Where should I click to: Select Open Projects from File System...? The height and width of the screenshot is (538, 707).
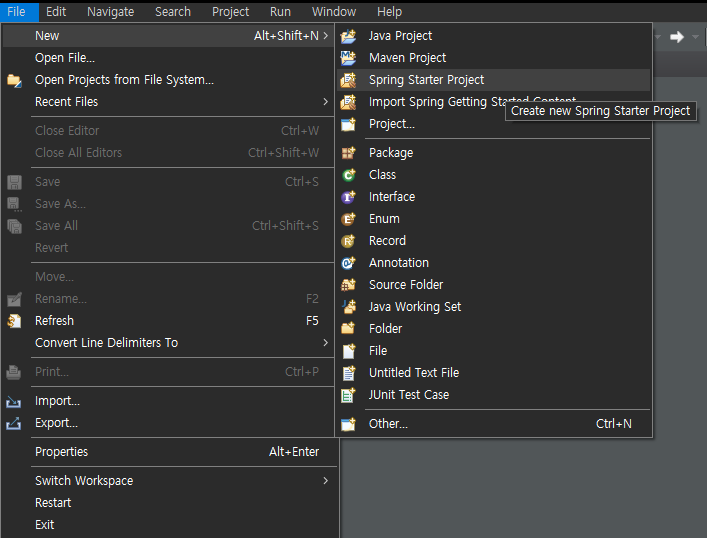169,80
